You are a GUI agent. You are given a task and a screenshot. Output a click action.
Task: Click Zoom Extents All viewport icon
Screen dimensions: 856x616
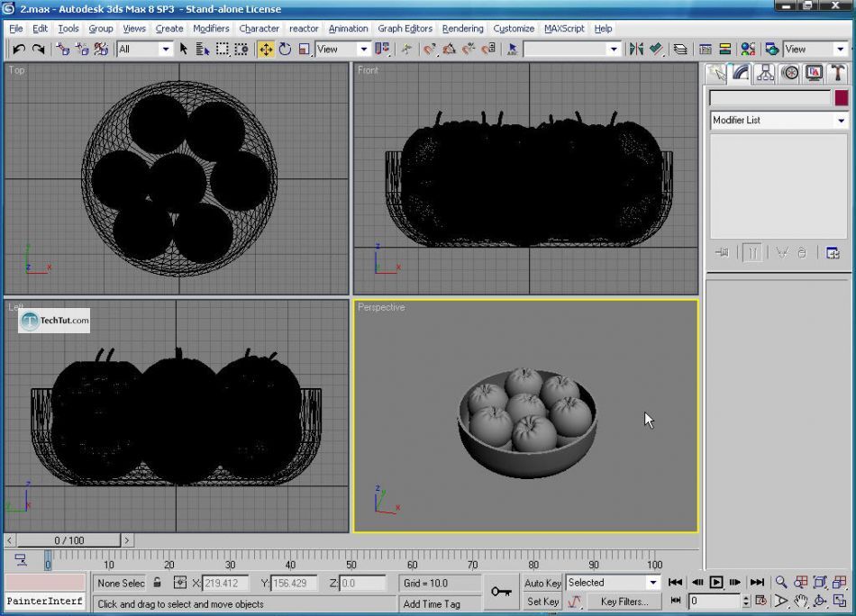pos(840,582)
